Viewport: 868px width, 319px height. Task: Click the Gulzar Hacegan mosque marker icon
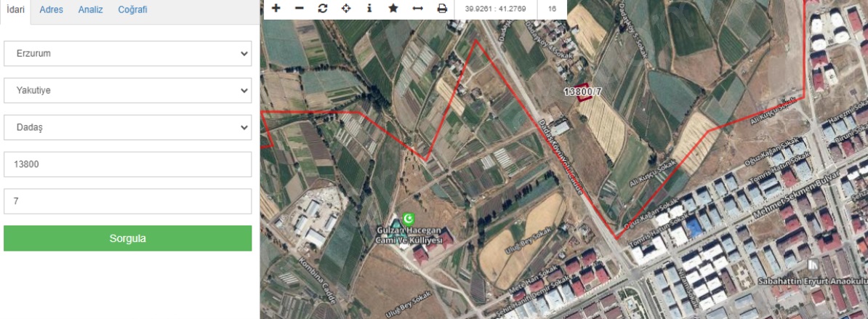pos(409,219)
